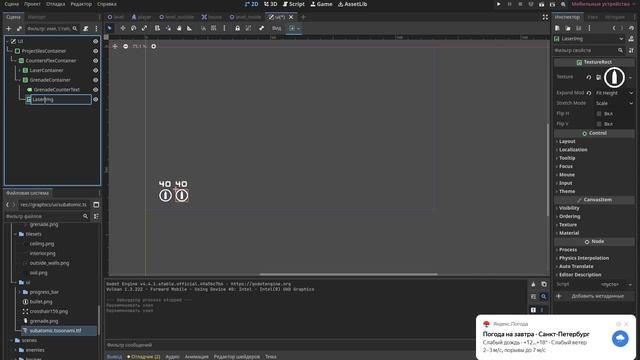The width and height of the screenshot is (640, 360).
Task: Go to previous object in Inspector history
Action: 614,28
